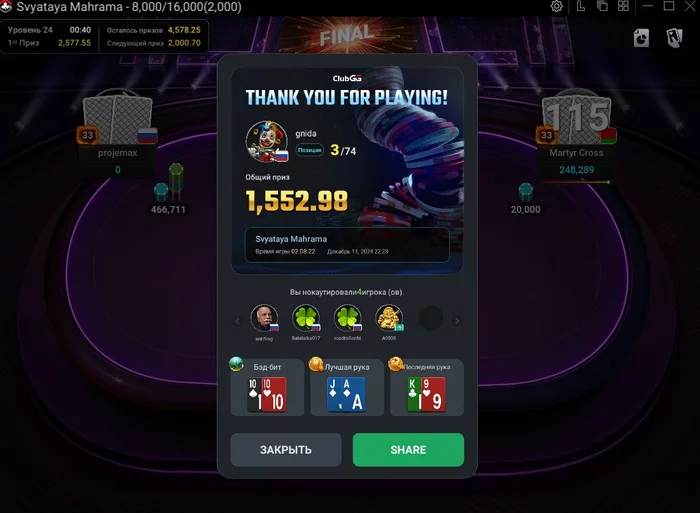The height and width of the screenshot is (513, 700).
Task: Open the four-tile grid view icon
Action: coord(623,6)
